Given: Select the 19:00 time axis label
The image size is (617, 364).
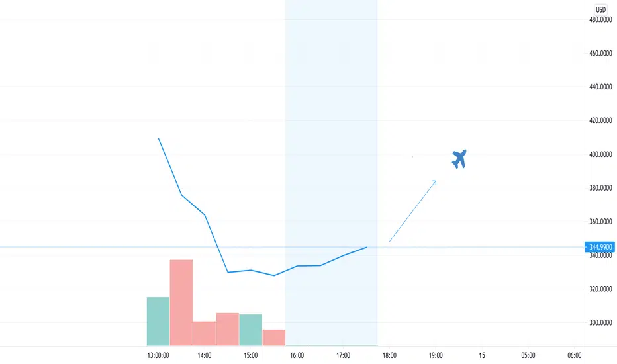Looking at the screenshot, I should 436,355.
